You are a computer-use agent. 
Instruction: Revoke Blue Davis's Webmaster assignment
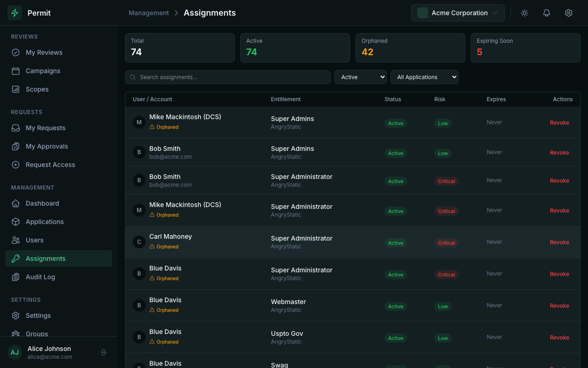tap(559, 306)
